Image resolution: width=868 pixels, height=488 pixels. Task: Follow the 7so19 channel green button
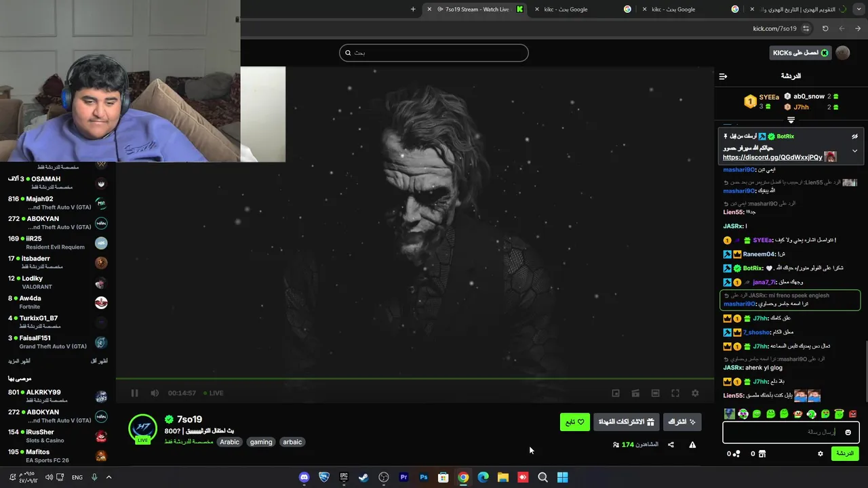coord(575,422)
